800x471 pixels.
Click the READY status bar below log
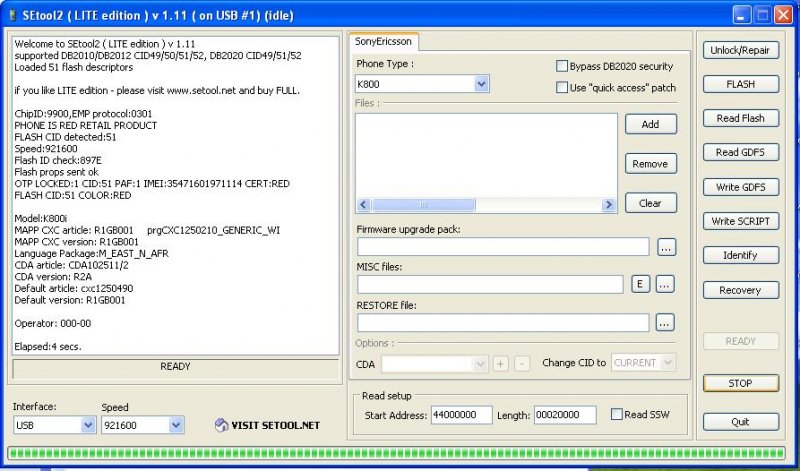[175, 367]
